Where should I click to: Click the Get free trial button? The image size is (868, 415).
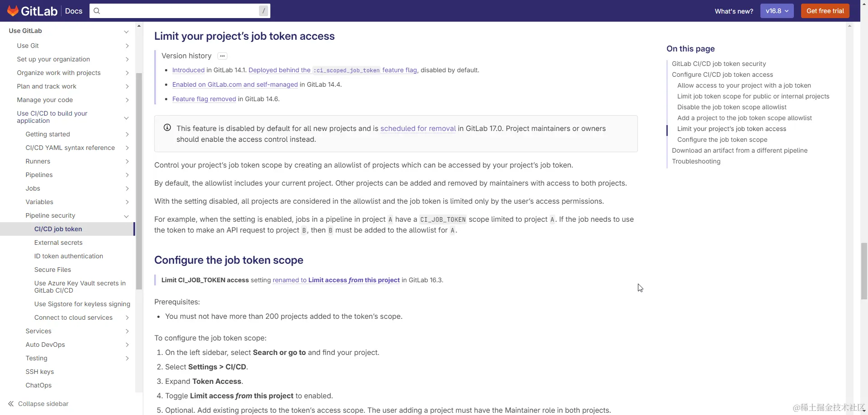coord(825,11)
